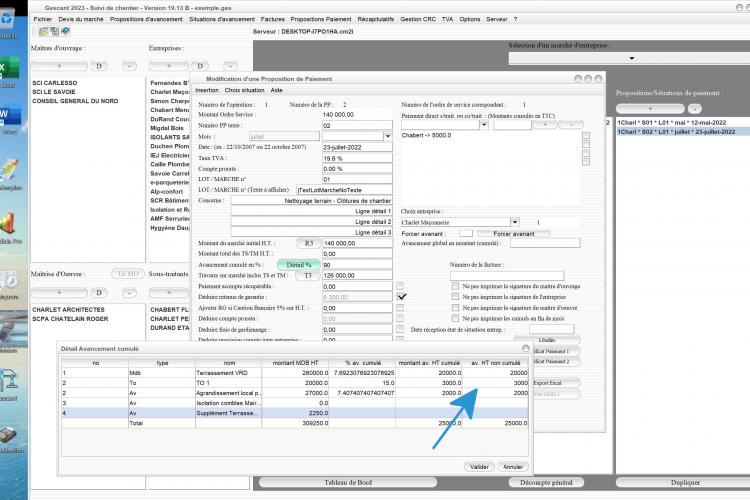Select CHARLET ARCHITECTES in Maîtrise d'Oeuvre

coord(68,310)
